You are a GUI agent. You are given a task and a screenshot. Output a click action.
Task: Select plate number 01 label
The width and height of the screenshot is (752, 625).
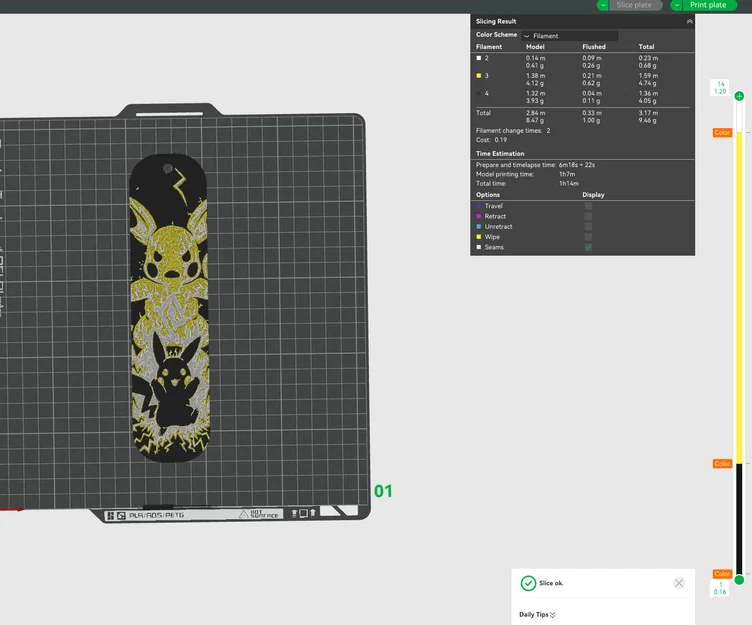coord(383,491)
